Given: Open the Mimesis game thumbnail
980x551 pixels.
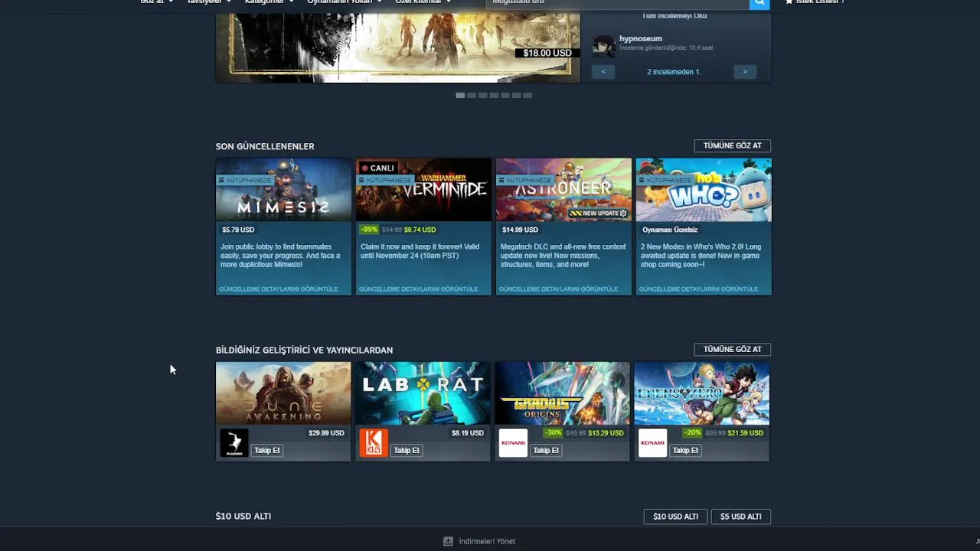Looking at the screenshot, I should coord(283,190).
